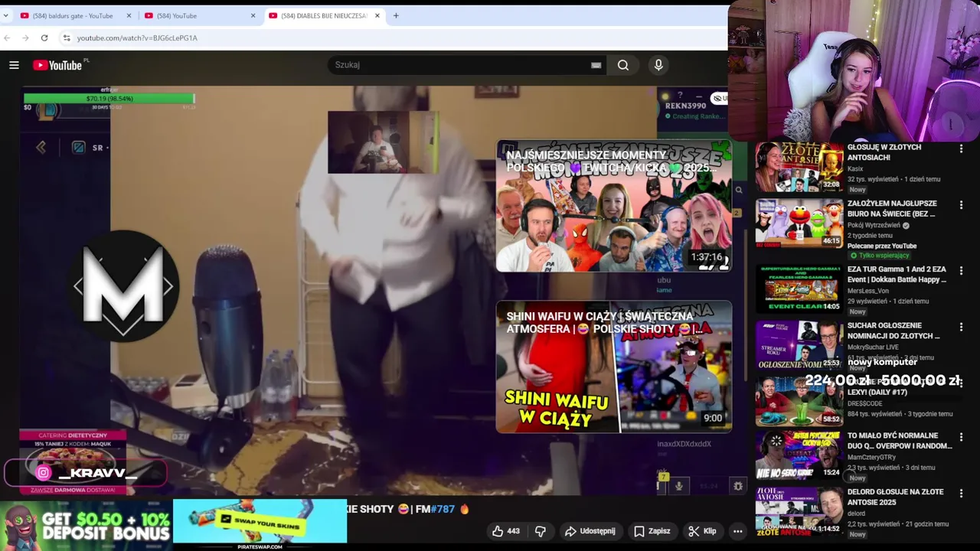
Task: Open thumbnail of "Głosuję w Złotych Antosiach"
Action: [799, 168]
